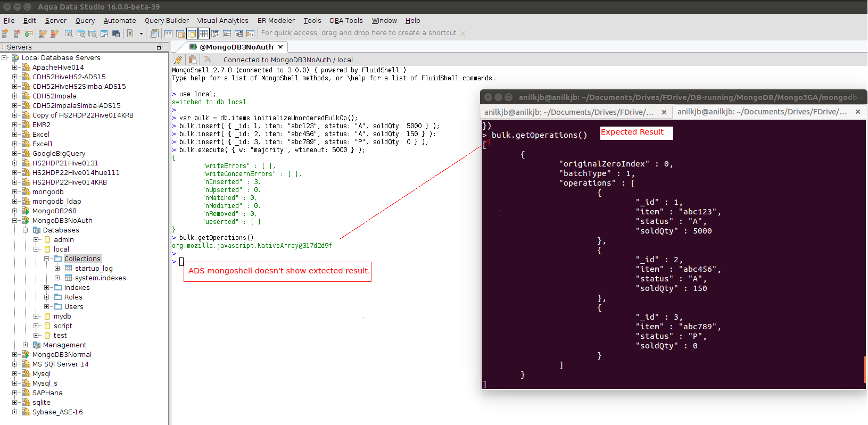Close the @MongoDB3NoAuth tab
868x425 pixels.
pos(280,47)
